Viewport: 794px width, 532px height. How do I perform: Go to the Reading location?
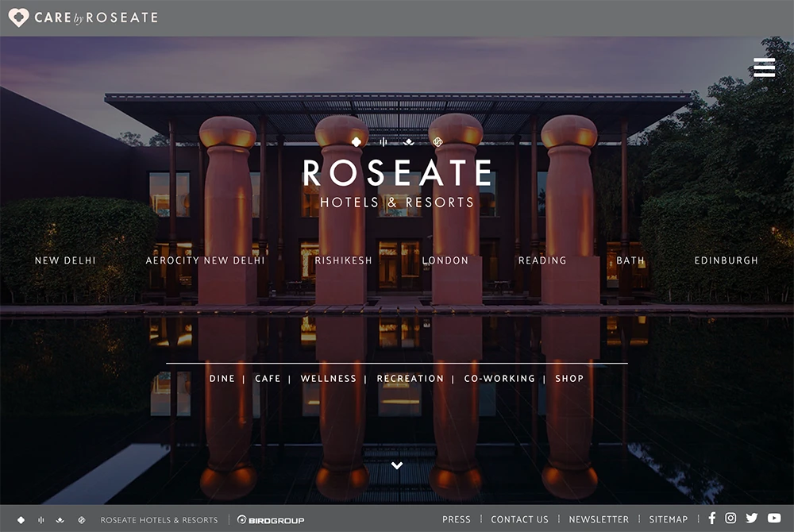(x=542, y=260)
